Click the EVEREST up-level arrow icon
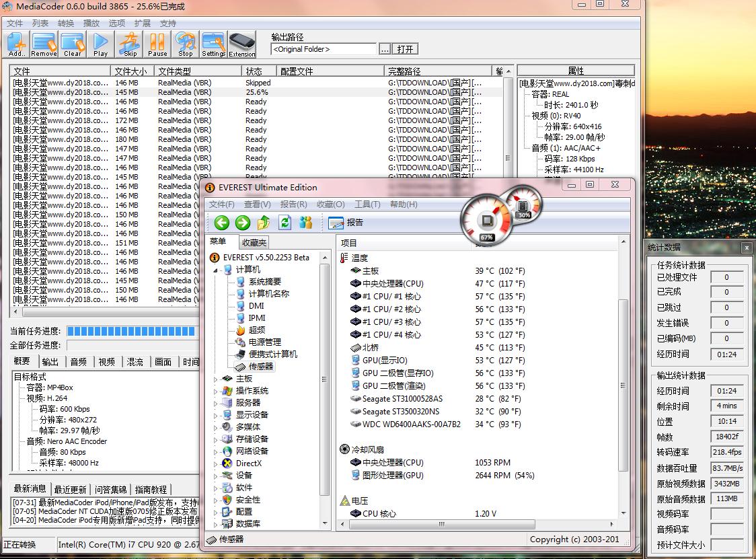756x559 pixels. [264, 223]
